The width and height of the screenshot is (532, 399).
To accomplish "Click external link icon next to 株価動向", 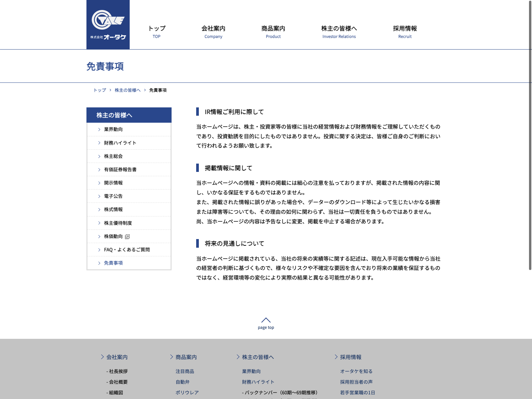I will (127, 236).
